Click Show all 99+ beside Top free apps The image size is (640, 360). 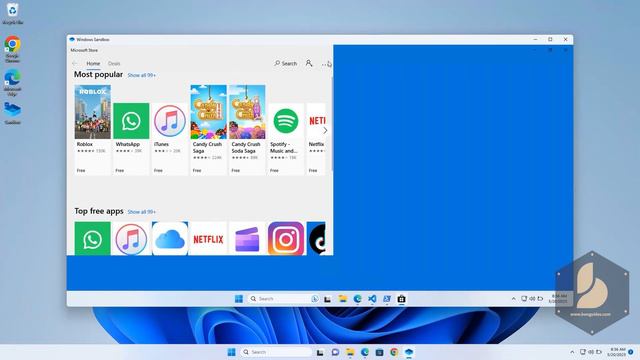142,212
